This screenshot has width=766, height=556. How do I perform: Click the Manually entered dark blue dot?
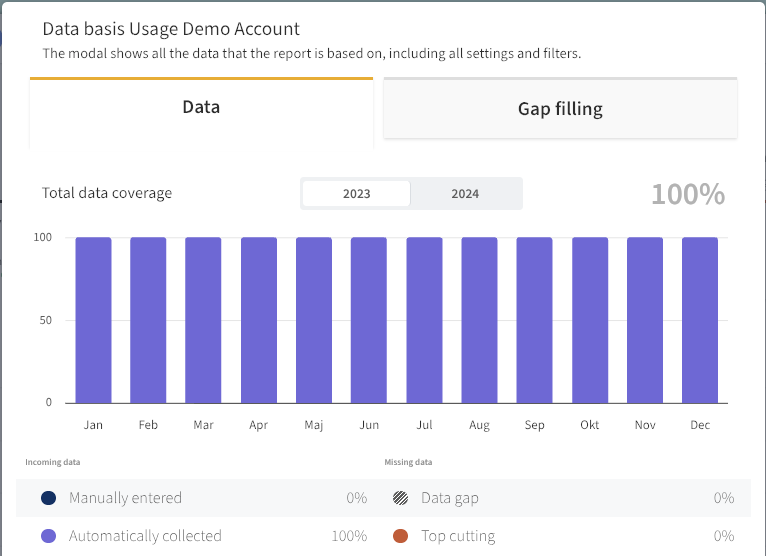(x=48, y=498)
